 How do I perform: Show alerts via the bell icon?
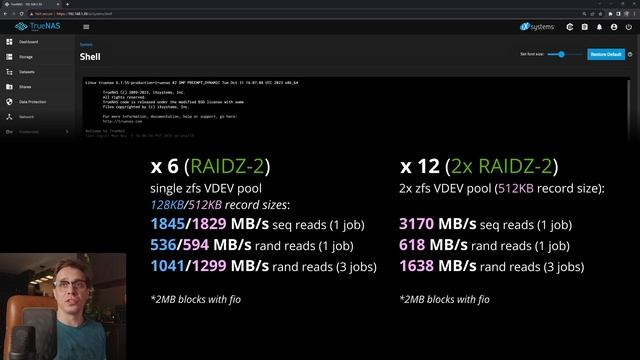coord(599,27)
